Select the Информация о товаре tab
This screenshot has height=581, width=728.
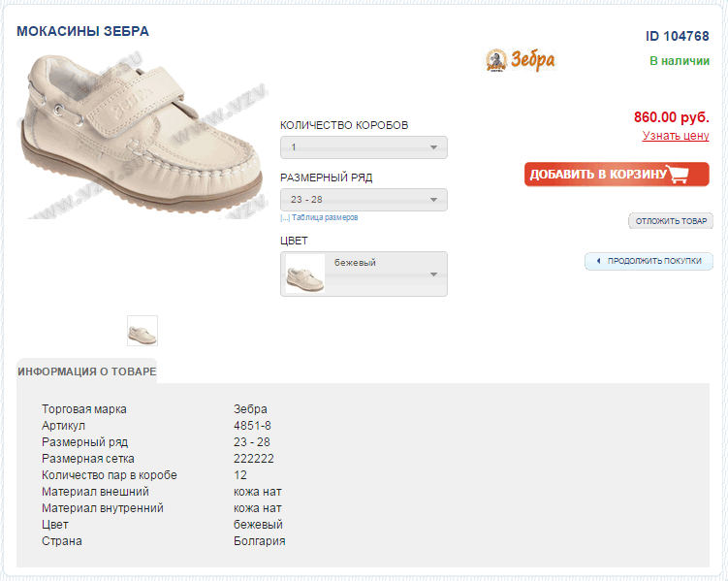click(x=86, y=371)
